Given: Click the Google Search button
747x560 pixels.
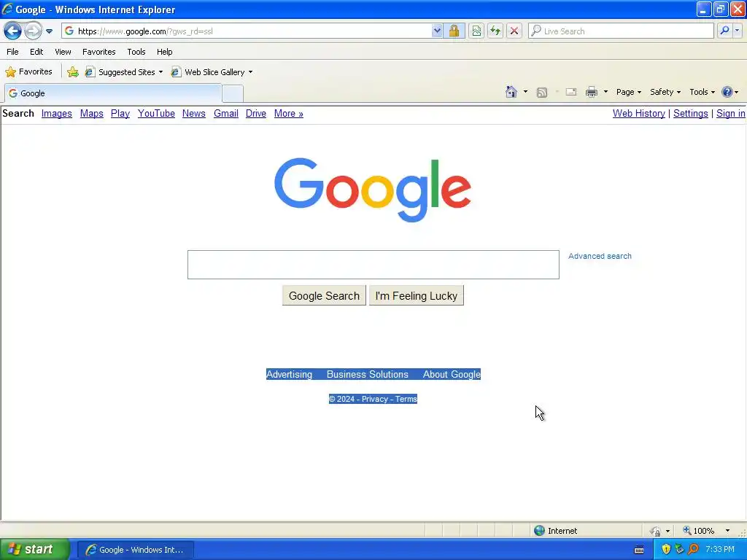Looking at the screenshot, I should tap(324, 296).
